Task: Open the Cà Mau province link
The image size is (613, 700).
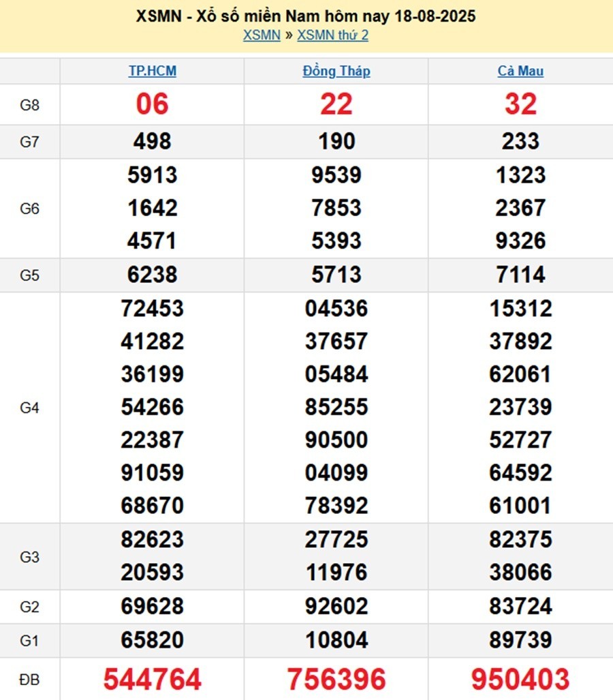Action: point(520,71)
